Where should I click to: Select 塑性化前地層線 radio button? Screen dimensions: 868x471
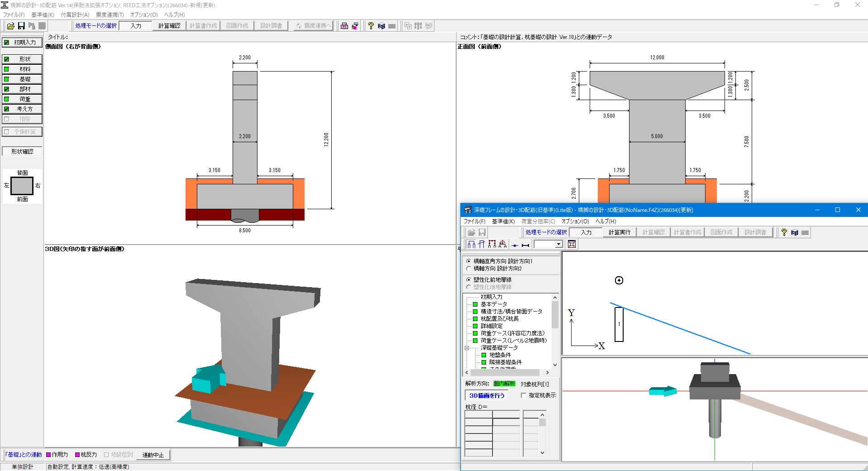click(468, 280)
